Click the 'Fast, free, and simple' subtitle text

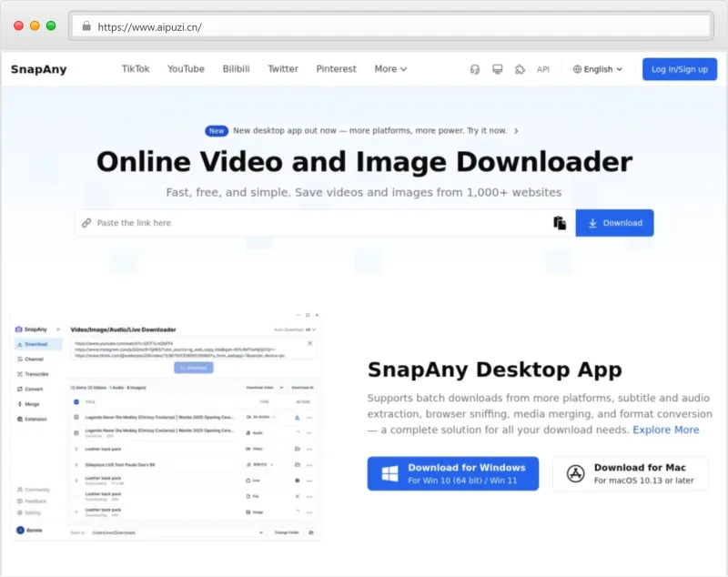click(364, 192)
